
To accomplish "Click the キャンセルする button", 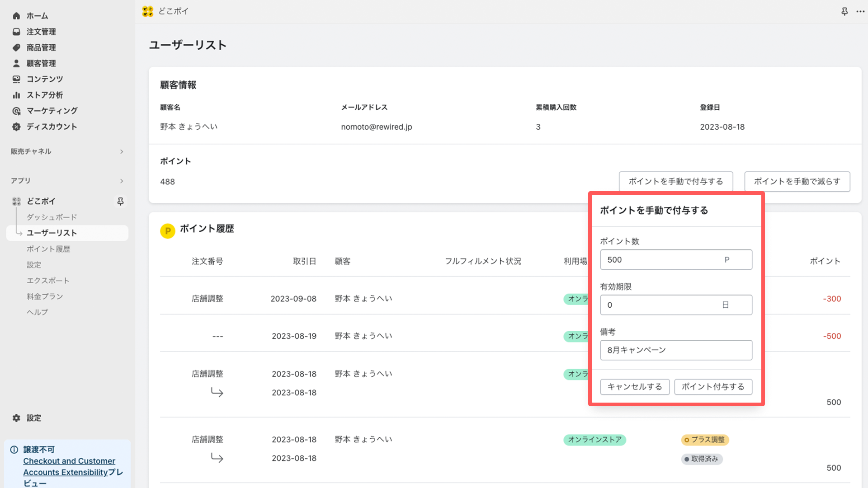I will (635, 387).
